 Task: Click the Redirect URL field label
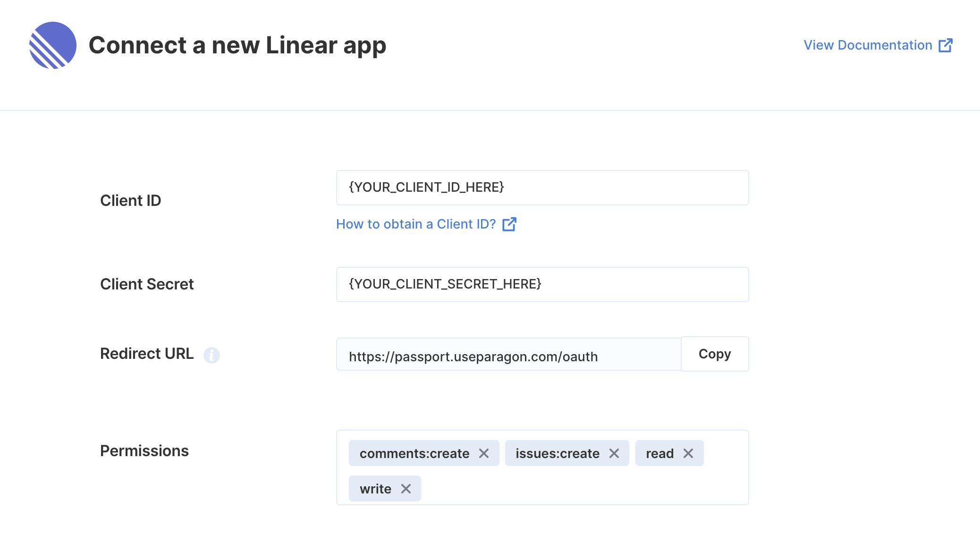point(147,354)
